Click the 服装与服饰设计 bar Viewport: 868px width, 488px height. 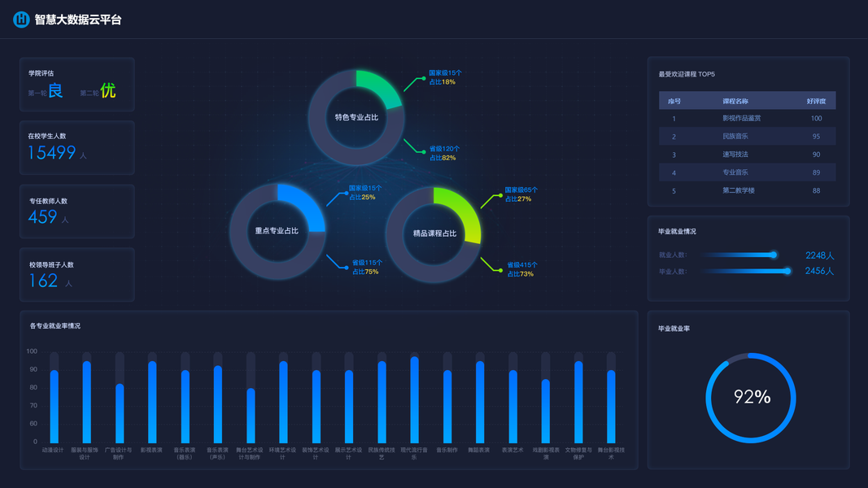point(87,403)
